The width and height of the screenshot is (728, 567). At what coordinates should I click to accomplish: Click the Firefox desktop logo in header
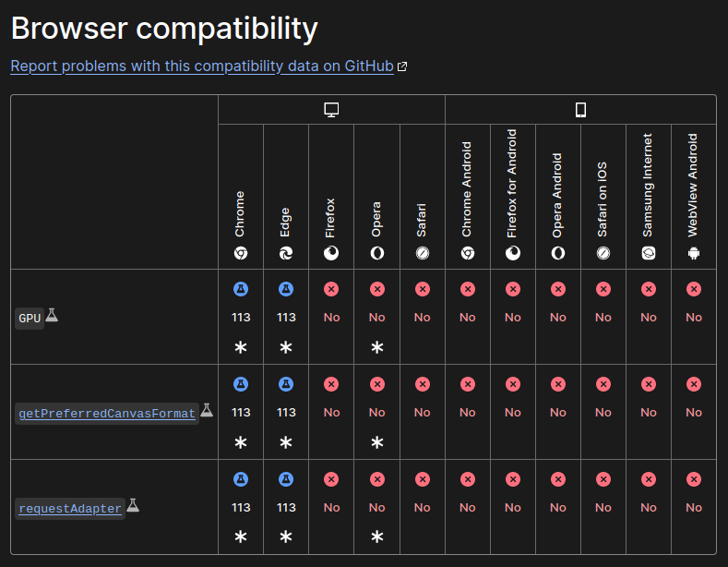coord(331,253)
